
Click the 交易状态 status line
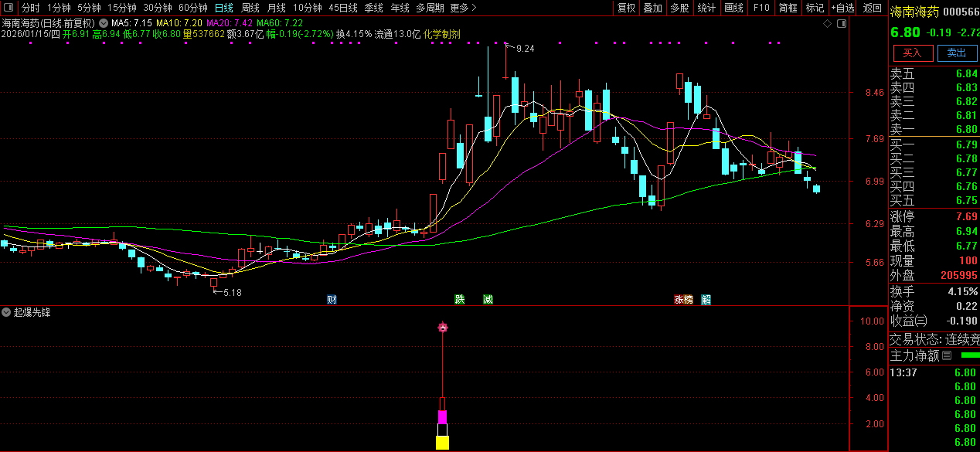934,339
